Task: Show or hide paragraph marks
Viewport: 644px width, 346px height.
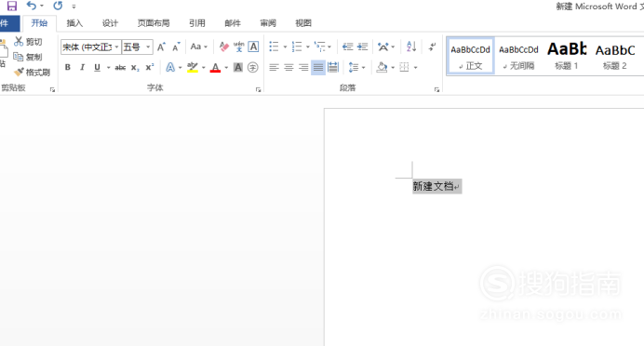Action: (x=432, y=47)
